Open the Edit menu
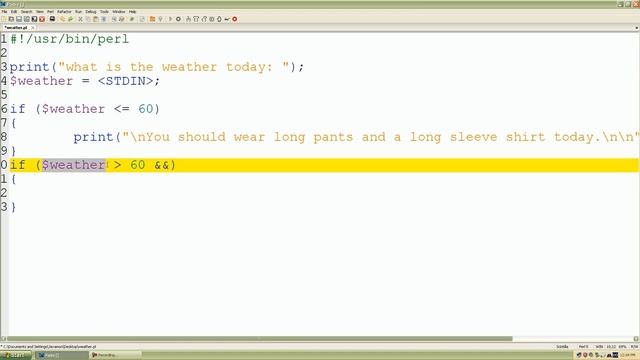 (14, 12)
